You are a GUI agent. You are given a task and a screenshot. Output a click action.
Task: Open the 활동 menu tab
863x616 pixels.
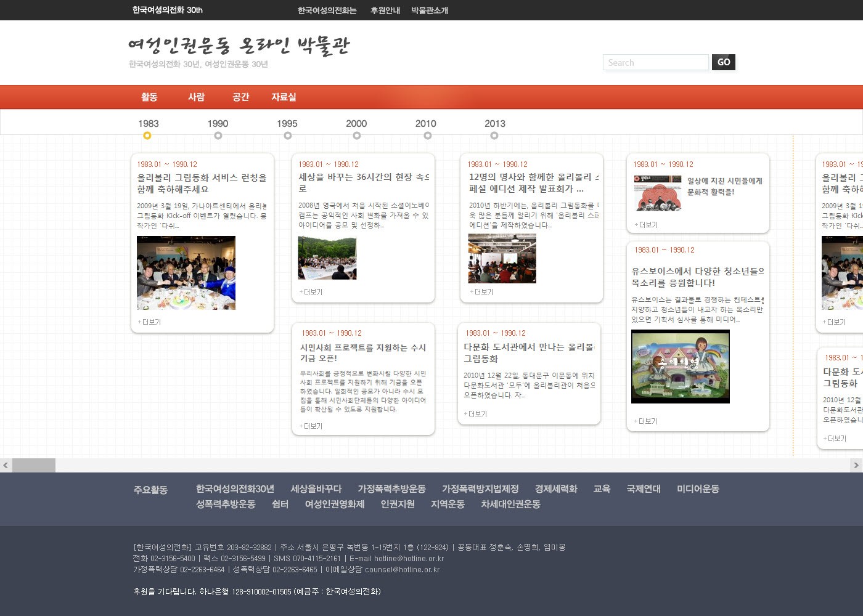tap(149, 97)
